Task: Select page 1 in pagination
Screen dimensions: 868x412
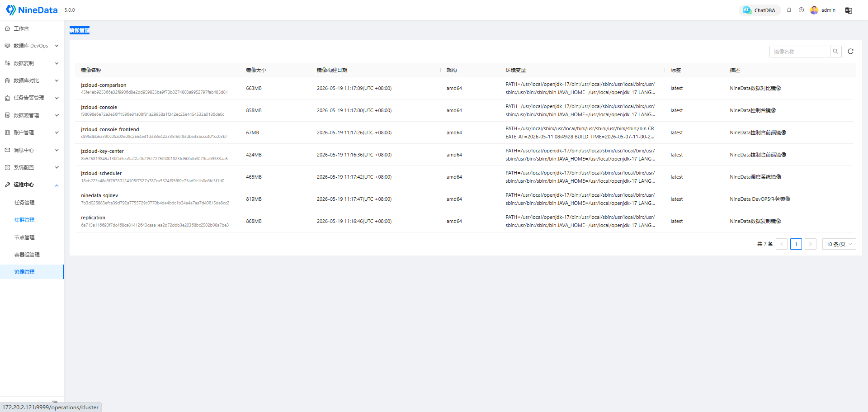Action: pos(796,244)
